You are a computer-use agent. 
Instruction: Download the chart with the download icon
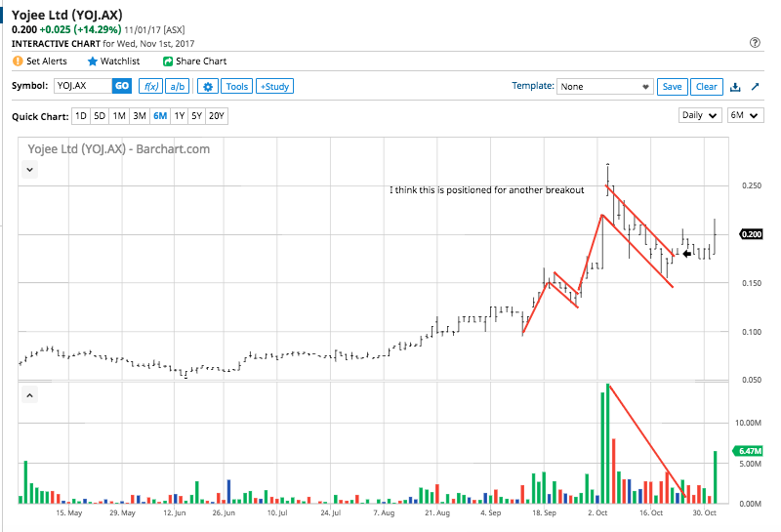735,87
